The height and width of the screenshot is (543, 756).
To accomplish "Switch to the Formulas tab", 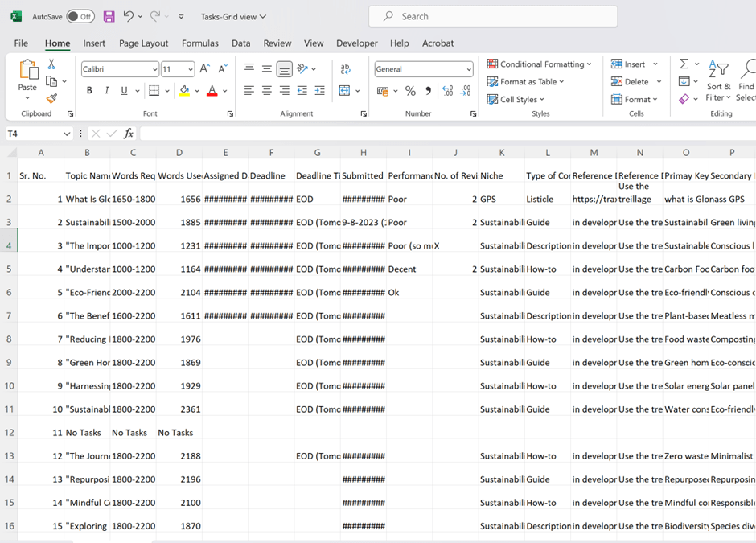I will point(200,43).
